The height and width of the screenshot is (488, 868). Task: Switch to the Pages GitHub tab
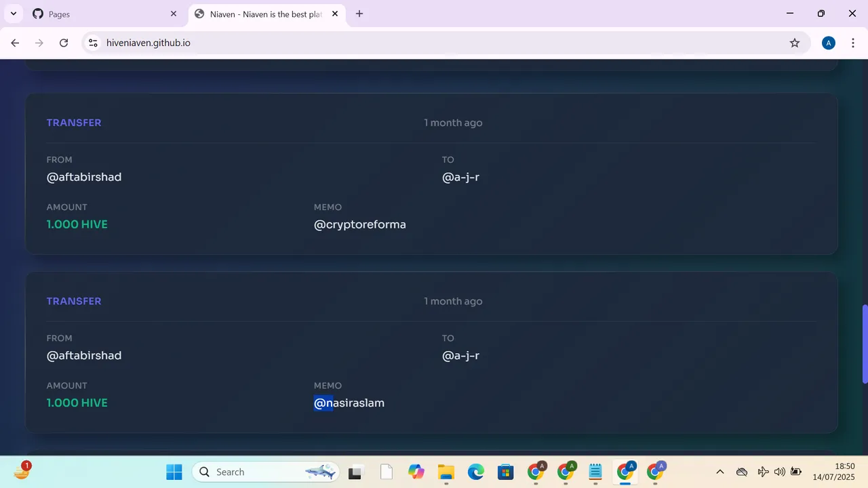[x=105, y=14]
